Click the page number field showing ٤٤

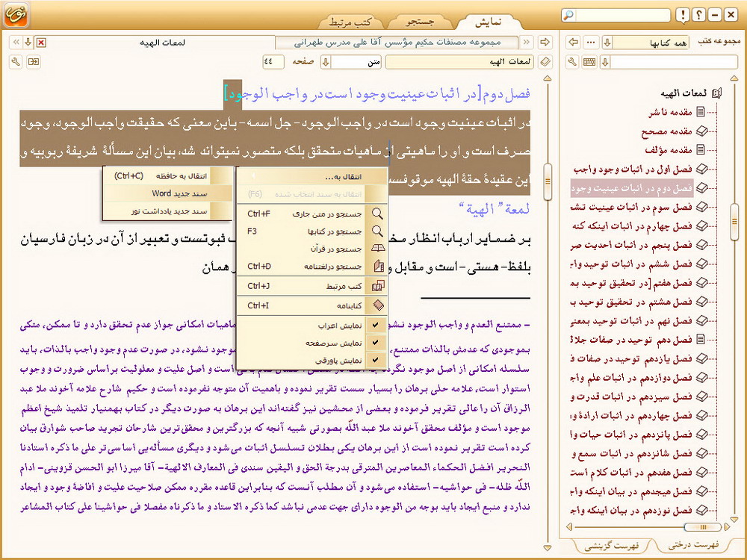pos(273,62)
